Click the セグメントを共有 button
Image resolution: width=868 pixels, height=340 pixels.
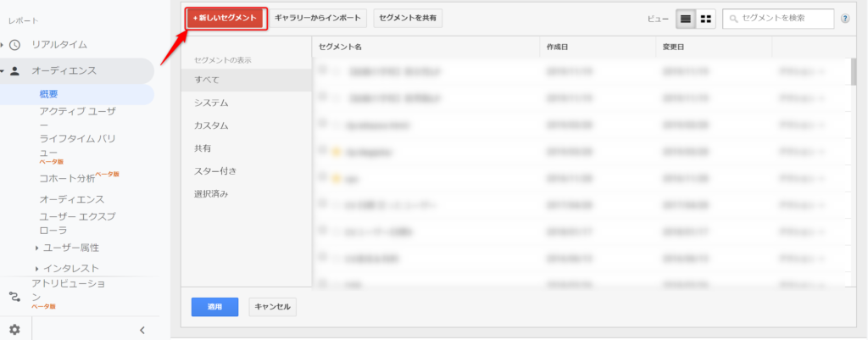408,19
